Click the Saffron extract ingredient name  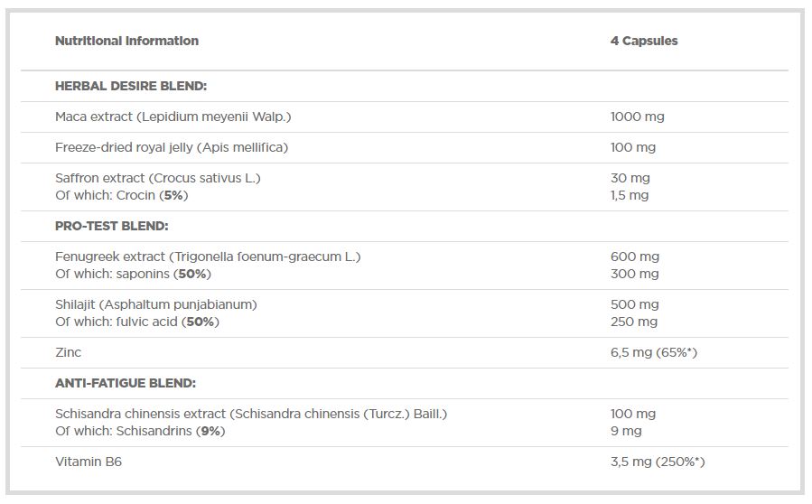(157, 178)
